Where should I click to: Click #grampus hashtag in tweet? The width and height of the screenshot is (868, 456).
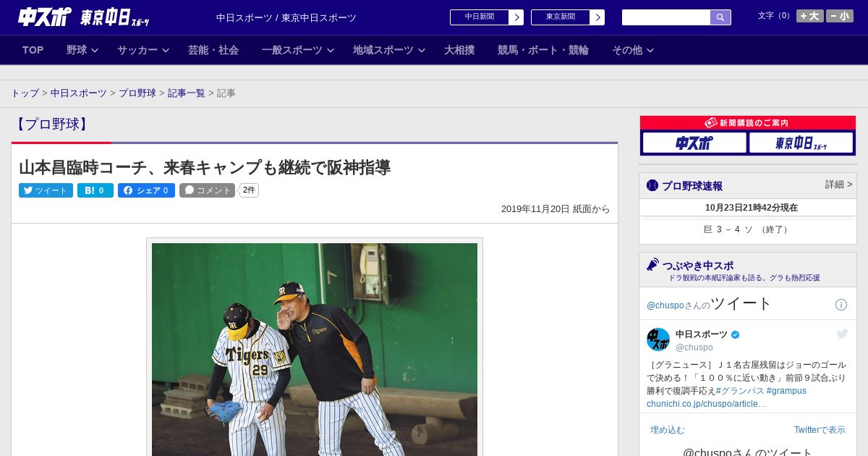786,391
